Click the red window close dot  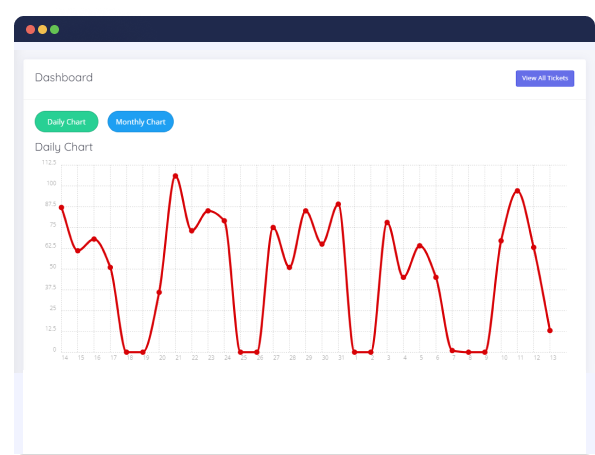tap(31, 29)
